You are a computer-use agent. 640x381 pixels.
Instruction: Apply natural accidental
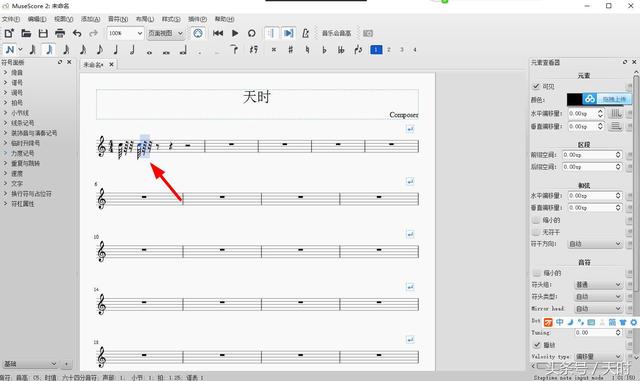(307, 50)
